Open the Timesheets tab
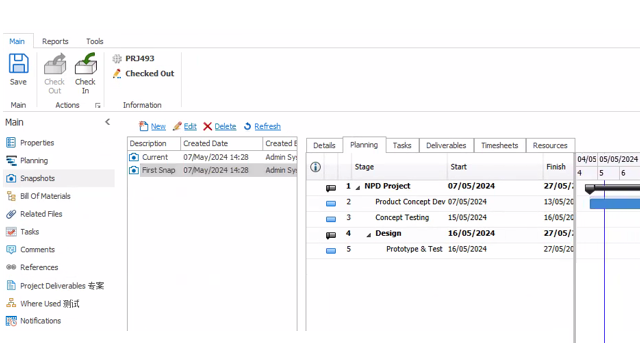Screen dimensions: 640x360 point(499,145)
